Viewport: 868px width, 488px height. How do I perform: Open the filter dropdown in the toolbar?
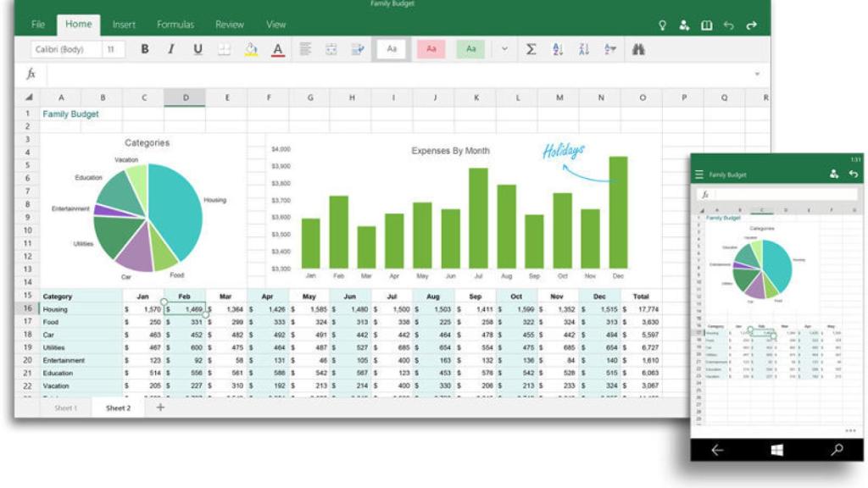point(610,49)
